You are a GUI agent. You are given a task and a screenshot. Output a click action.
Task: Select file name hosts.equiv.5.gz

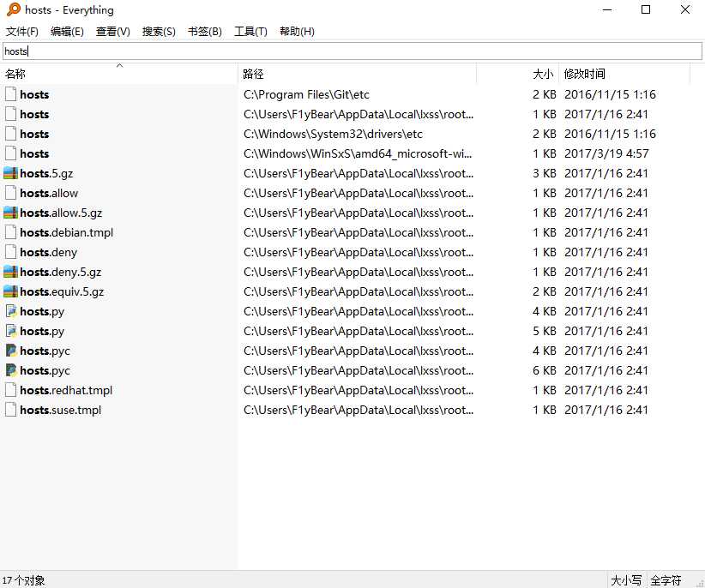62,292
